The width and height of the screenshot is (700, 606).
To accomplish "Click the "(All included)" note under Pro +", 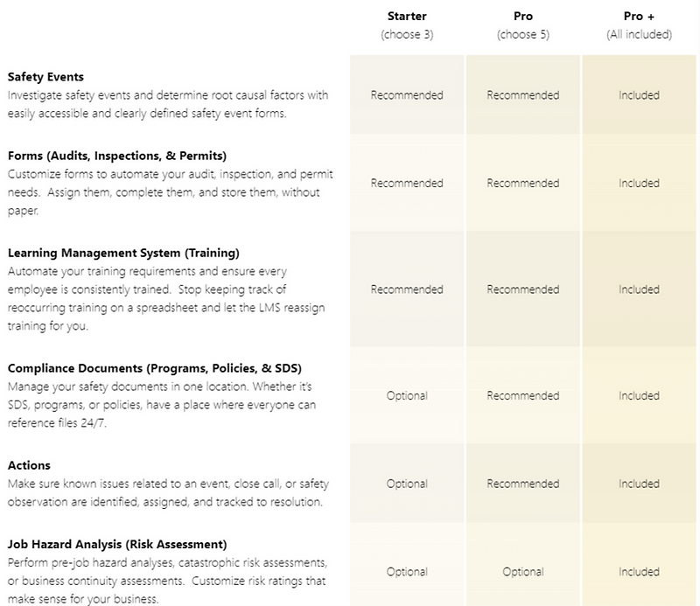I will tap(639, 35).
